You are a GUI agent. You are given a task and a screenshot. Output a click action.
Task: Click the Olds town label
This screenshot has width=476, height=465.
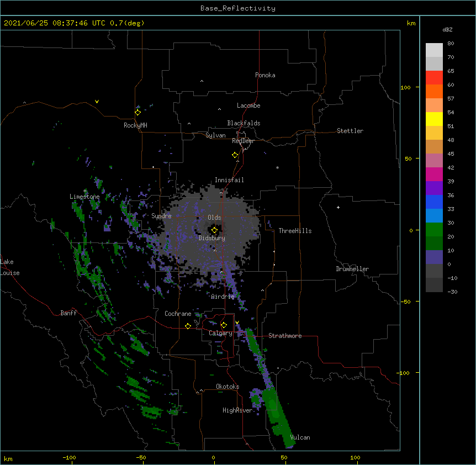[214, 218]
